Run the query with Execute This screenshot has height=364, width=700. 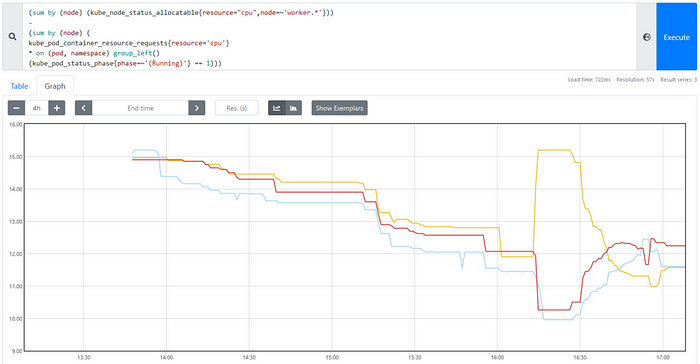[676, 37]
